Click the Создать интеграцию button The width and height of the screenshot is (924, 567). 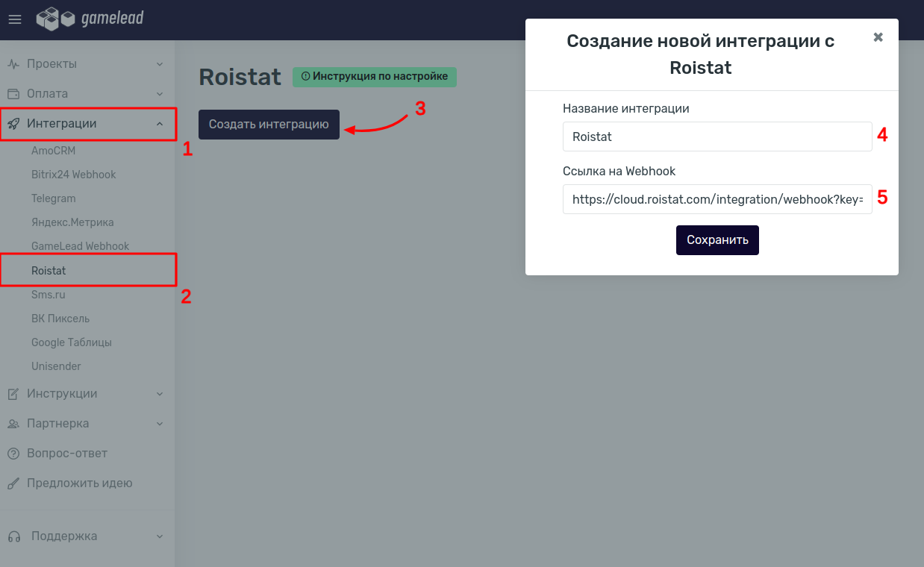click(269, 125)
